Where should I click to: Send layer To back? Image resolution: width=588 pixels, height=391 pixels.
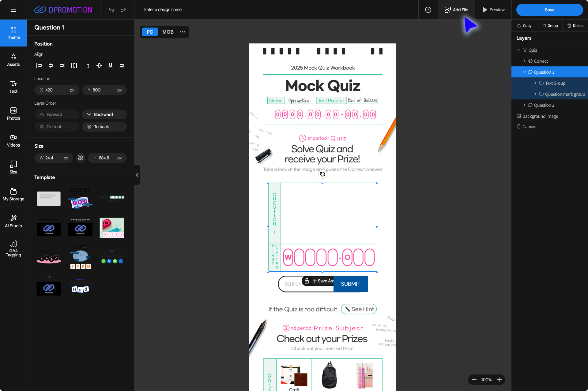pos(104,127)
